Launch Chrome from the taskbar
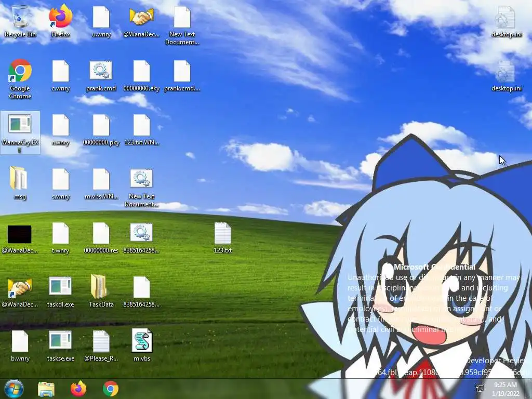Screen dimensions: 532x399 [111, 389]
